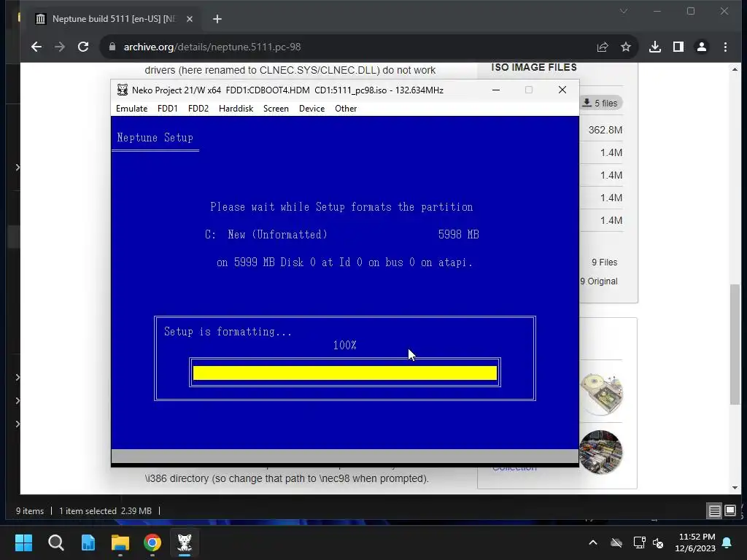Open the CD-ROM collection thumbnail

tap(601, 394)
